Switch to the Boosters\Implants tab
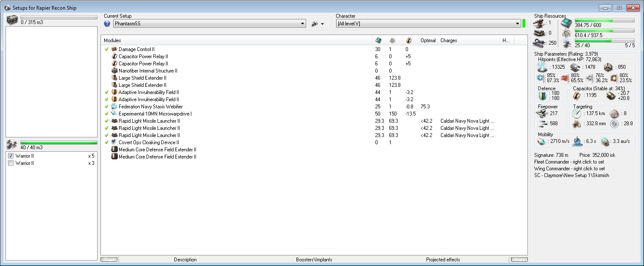 (x=314, y=260)
